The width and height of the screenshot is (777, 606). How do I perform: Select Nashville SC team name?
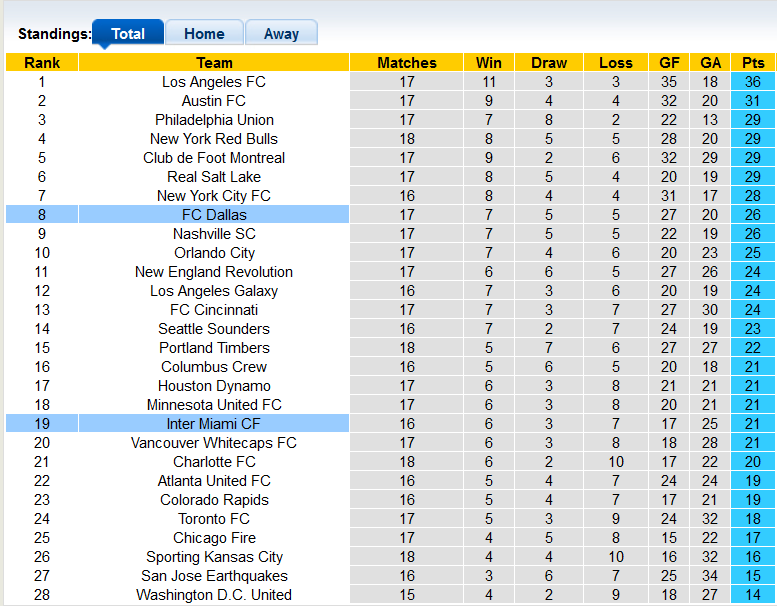(214, 234)
